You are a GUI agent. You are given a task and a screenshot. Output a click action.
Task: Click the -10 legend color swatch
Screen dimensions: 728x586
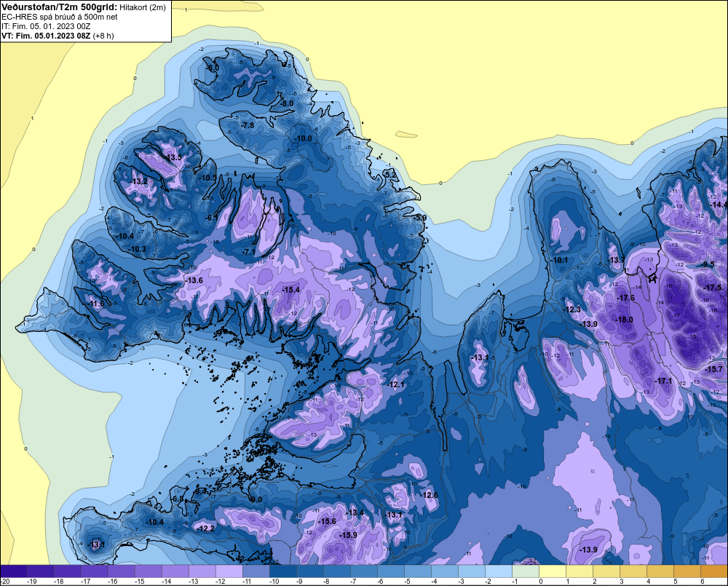282,571
